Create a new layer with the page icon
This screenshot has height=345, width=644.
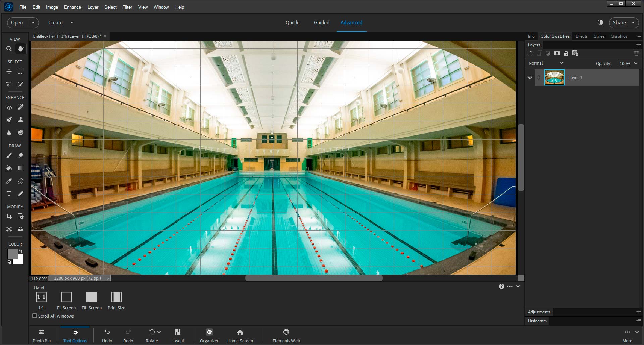pyautogui.click(x=530, y=53)
